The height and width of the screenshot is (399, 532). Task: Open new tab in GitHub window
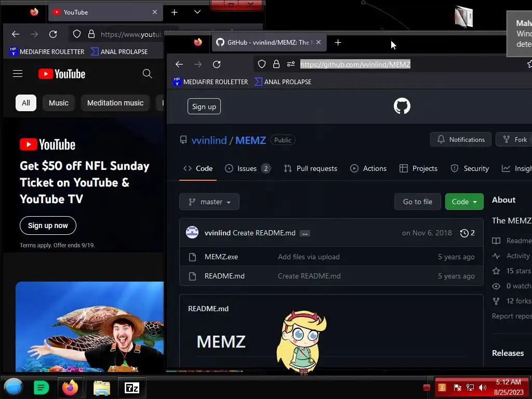point(338,43)
